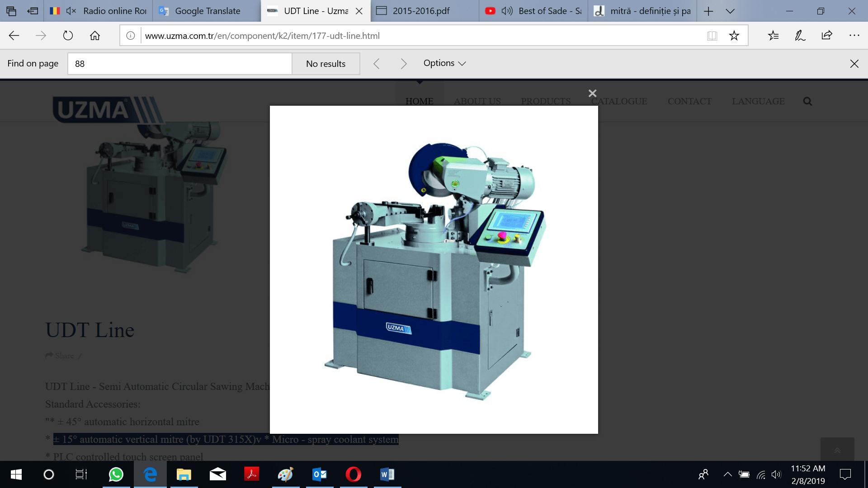Open a new tab with plus button

(x=708, y=11)
